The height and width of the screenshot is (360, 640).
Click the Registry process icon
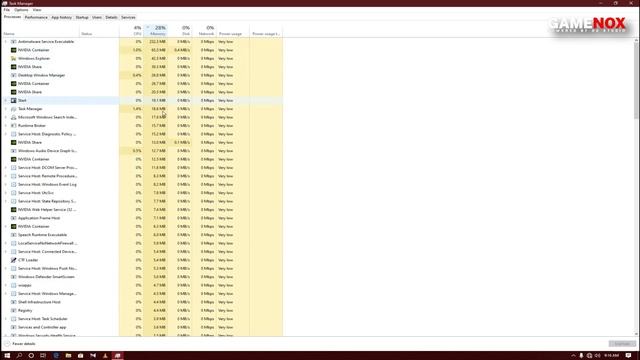(x=13, y=310)
